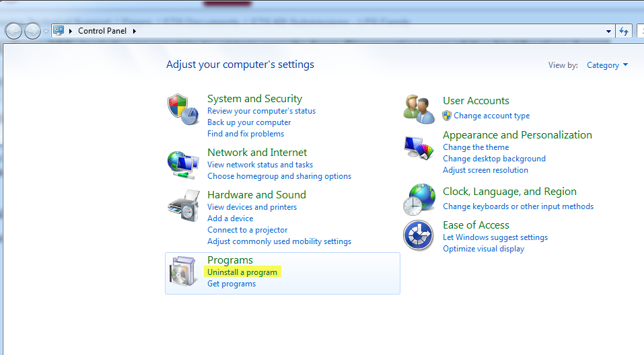Open Find and fix problems
Viewport: 644px width, 355px height.
tap(246, 134)
